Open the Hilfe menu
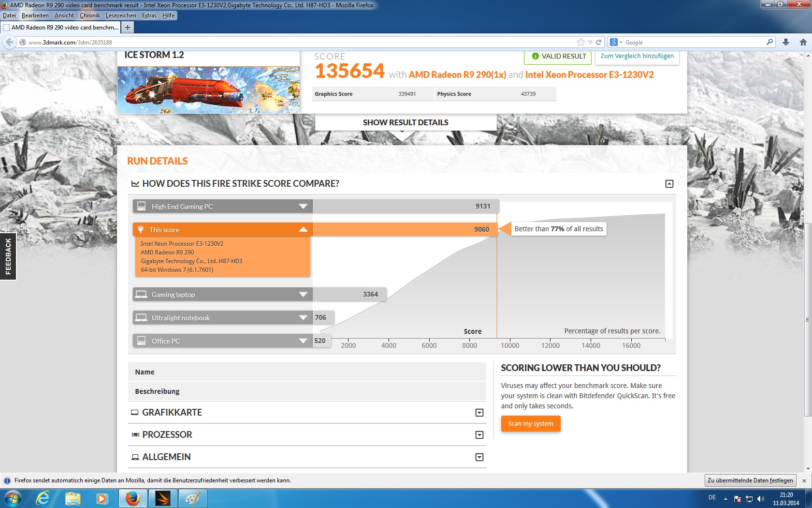This screenshot has width=812, height=508. [x=169, y=15]
